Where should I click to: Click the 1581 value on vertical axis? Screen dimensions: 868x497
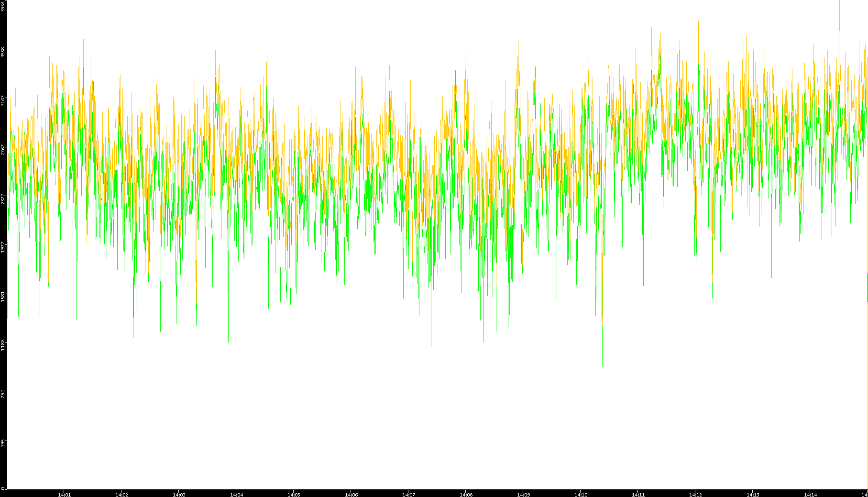[x=3, y=296]
